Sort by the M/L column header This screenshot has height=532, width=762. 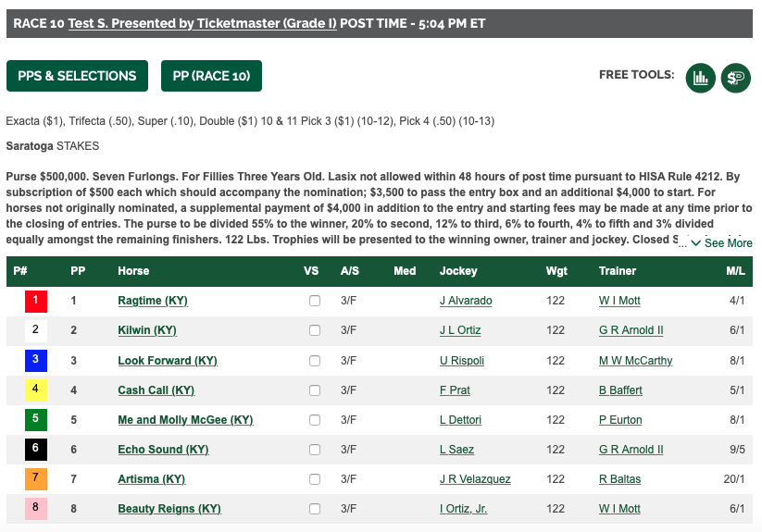tap(735, 271)
